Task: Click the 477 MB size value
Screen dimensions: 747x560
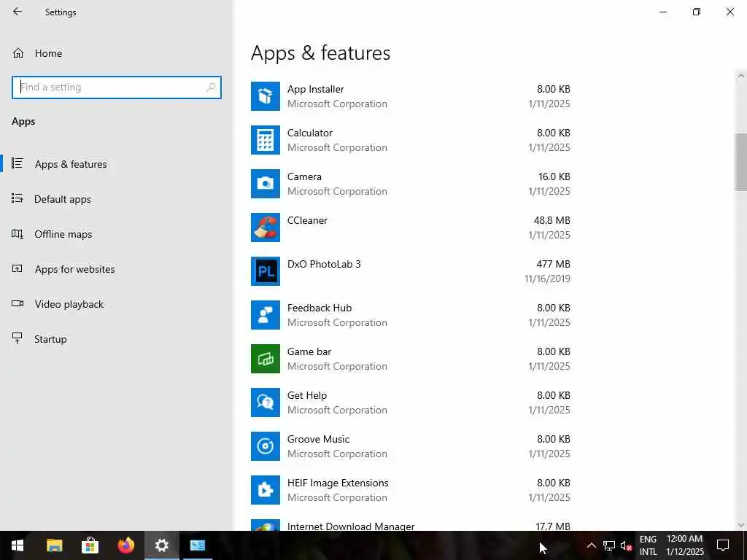Action: pos(553,264)
